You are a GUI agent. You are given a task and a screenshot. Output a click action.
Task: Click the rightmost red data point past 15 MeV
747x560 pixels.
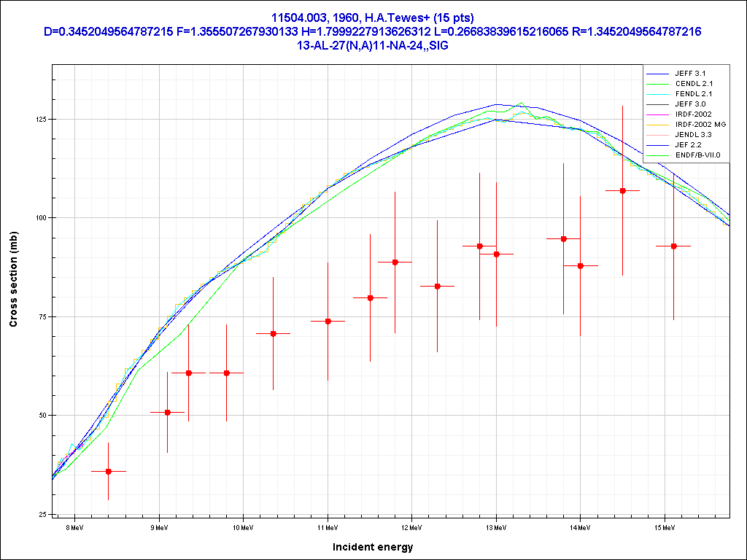click(x=673, y=246)
